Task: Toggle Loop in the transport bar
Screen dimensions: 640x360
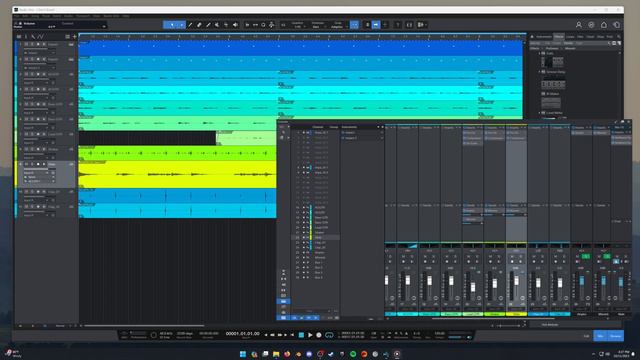Action: point(329,335)
